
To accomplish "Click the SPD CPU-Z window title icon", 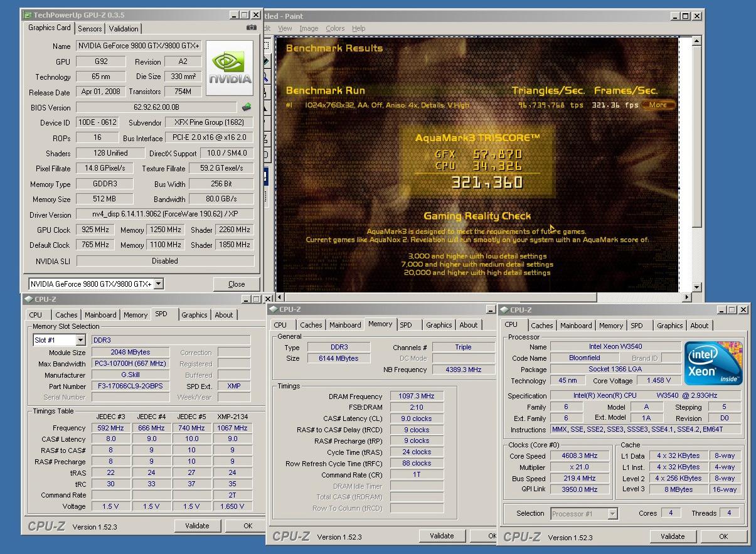I will 29,299.
